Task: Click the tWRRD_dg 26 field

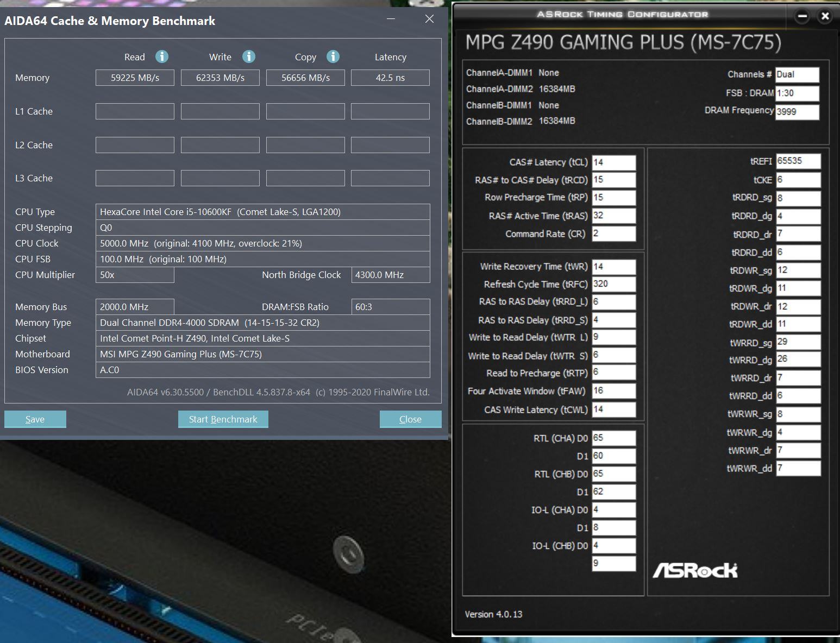Action: coord(798,360)
